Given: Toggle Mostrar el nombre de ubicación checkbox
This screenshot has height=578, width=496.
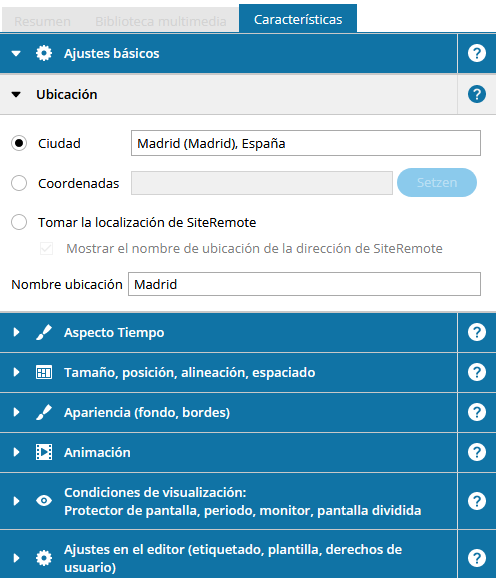Looking at the screenshot, I should tap(46, 248).
